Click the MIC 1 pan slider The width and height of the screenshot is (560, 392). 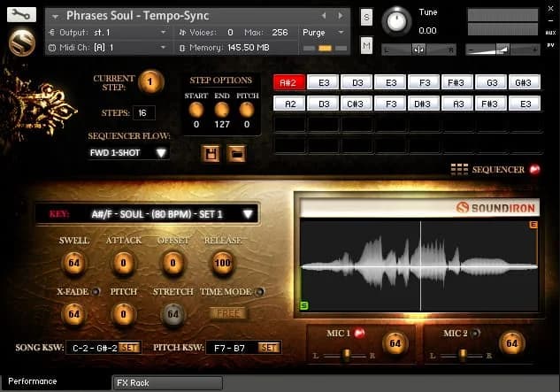pyautogui.click(x=348, y=354)
